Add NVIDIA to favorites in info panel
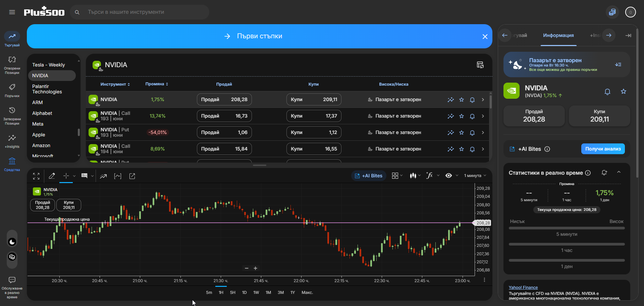 click(x=624, y=91)
